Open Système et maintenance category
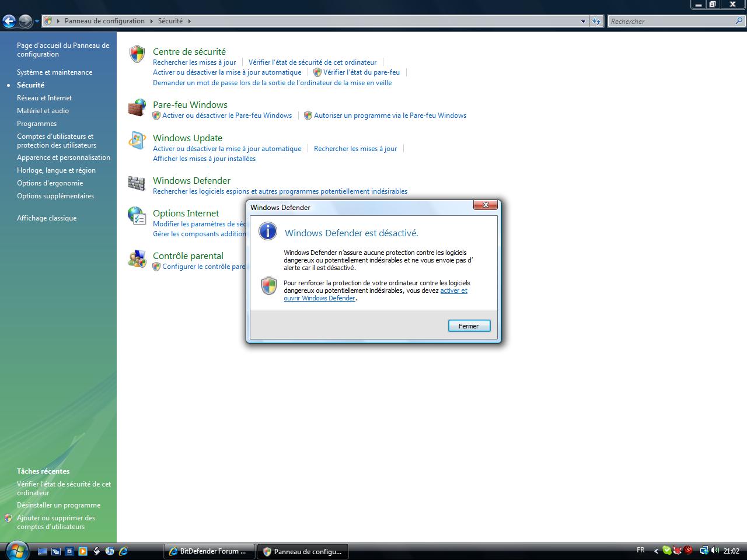747x560 pixels. point(54,72)
